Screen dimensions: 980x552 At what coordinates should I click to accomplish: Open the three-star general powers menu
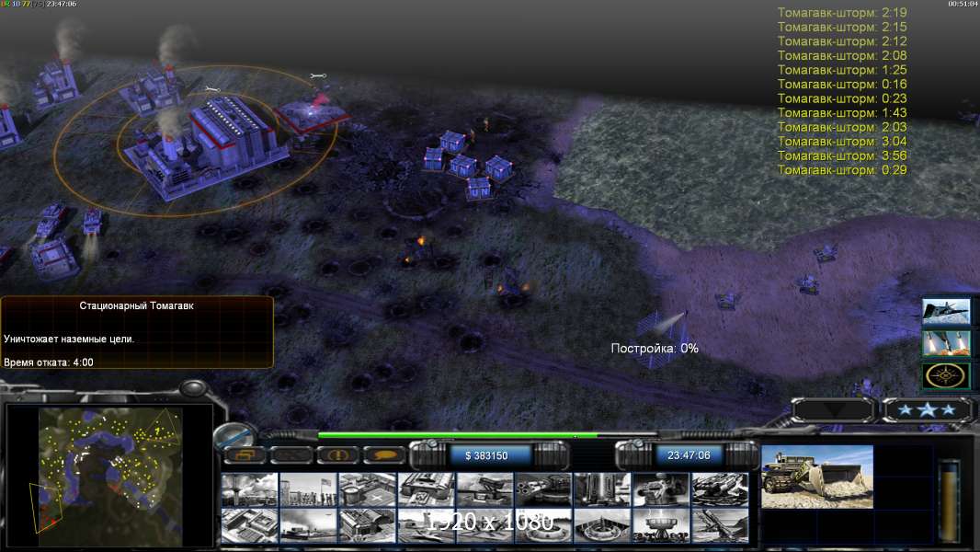[928, 410]
